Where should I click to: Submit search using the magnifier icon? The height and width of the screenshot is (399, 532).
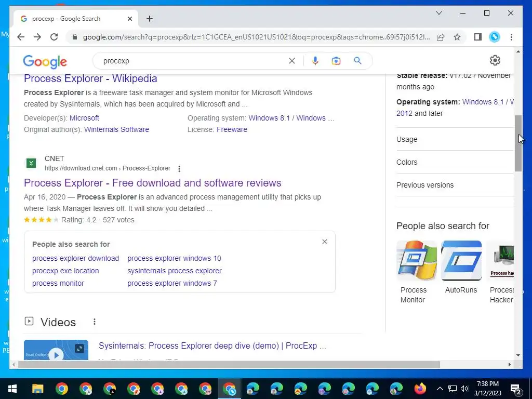[357, 61]
